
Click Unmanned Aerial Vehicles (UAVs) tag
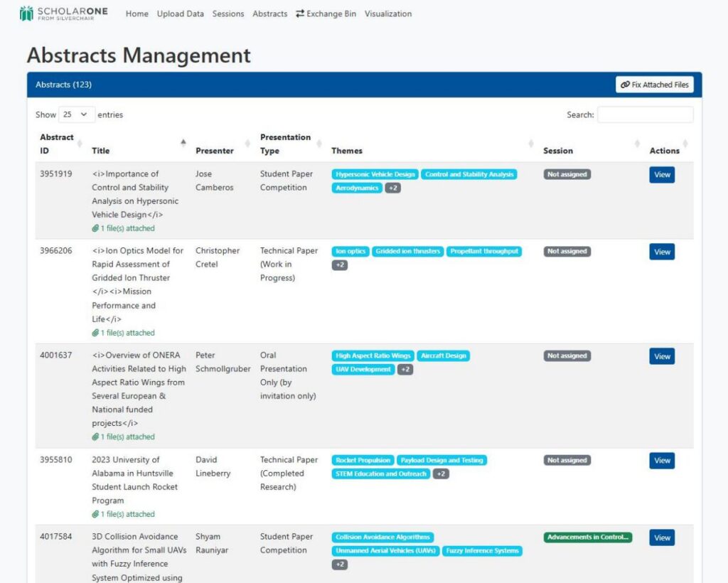coord(385,551)
